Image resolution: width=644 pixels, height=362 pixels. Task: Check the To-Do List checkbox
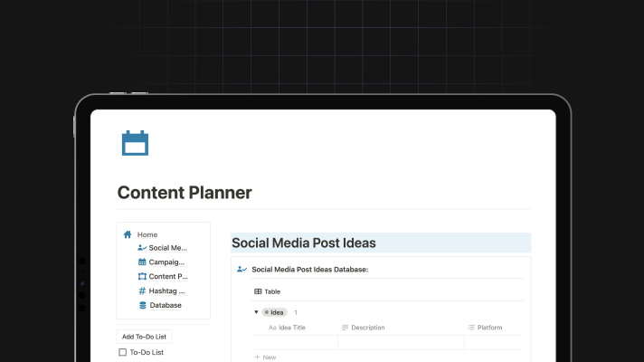coord(122,352)
